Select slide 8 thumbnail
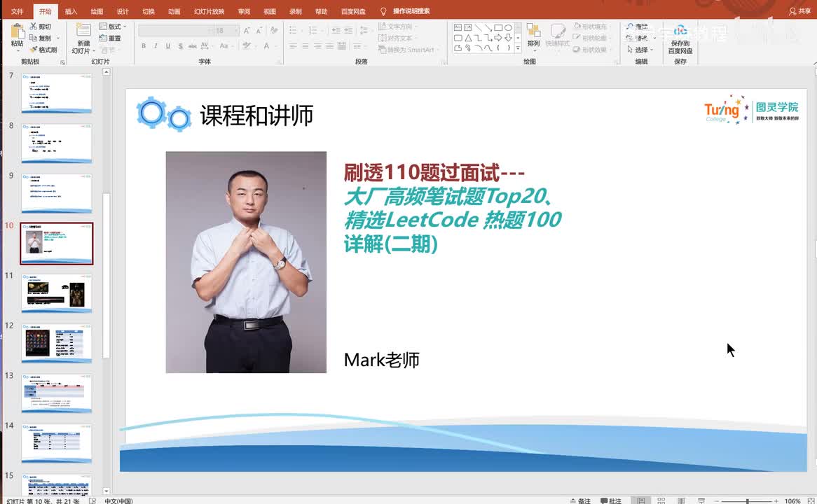This screenshot has width=817, height=504. 57,143
